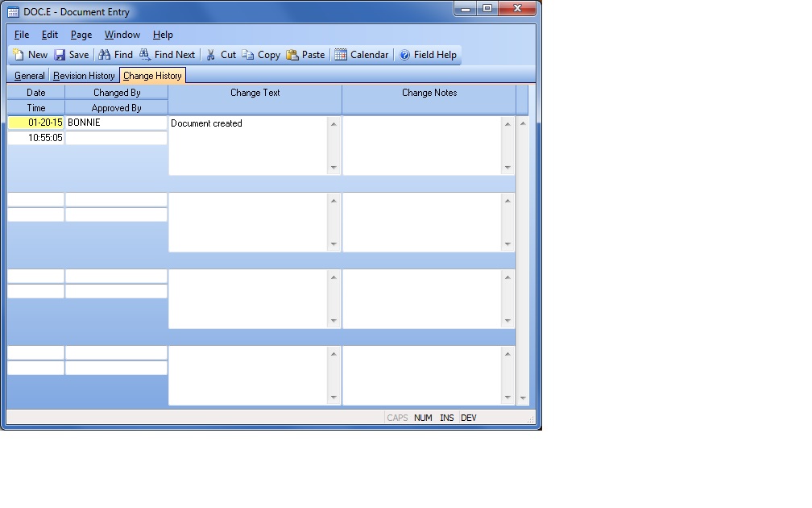812x508 pixels.
Task: Switch to the Revision History tab
Action: 84,76
